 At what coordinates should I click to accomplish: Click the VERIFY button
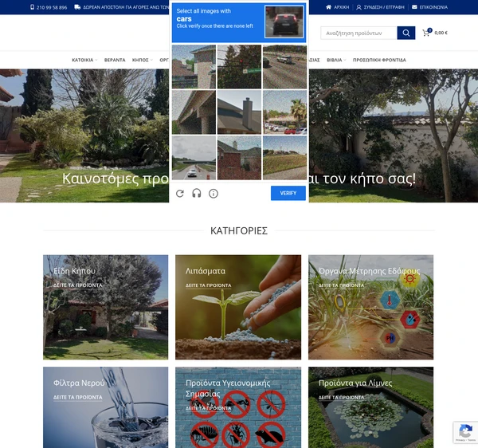pos(288,193)
